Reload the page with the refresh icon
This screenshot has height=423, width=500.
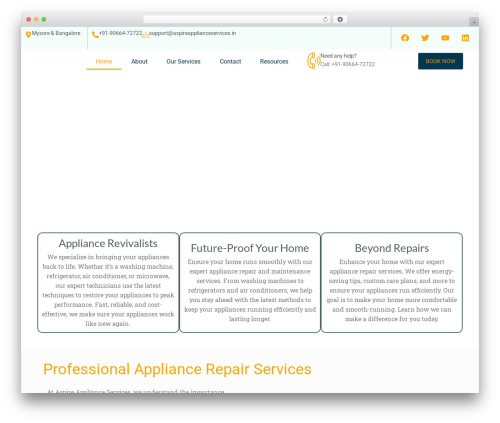[x=325, y=19]
